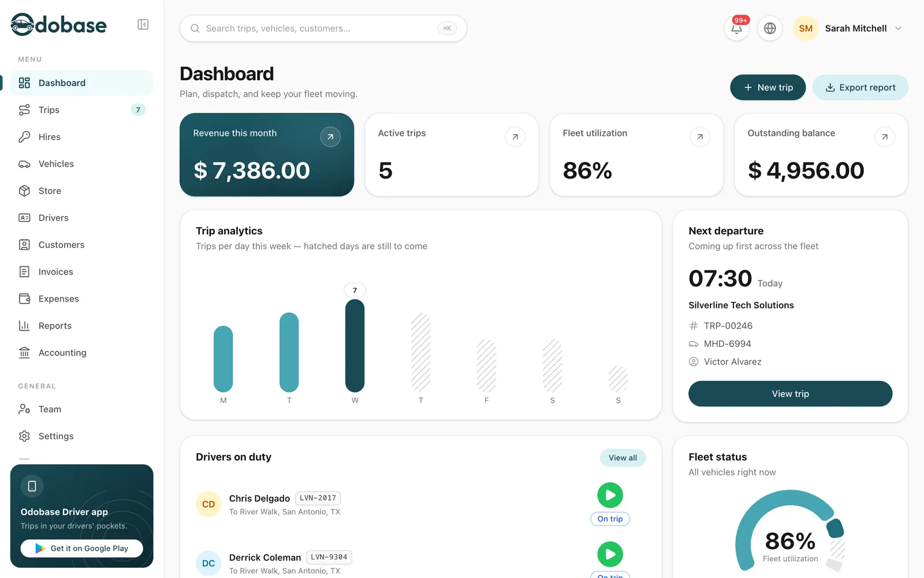This screenshot has width=924, height=578.
Task: View all drivers on duty
Action: [623, 458]
